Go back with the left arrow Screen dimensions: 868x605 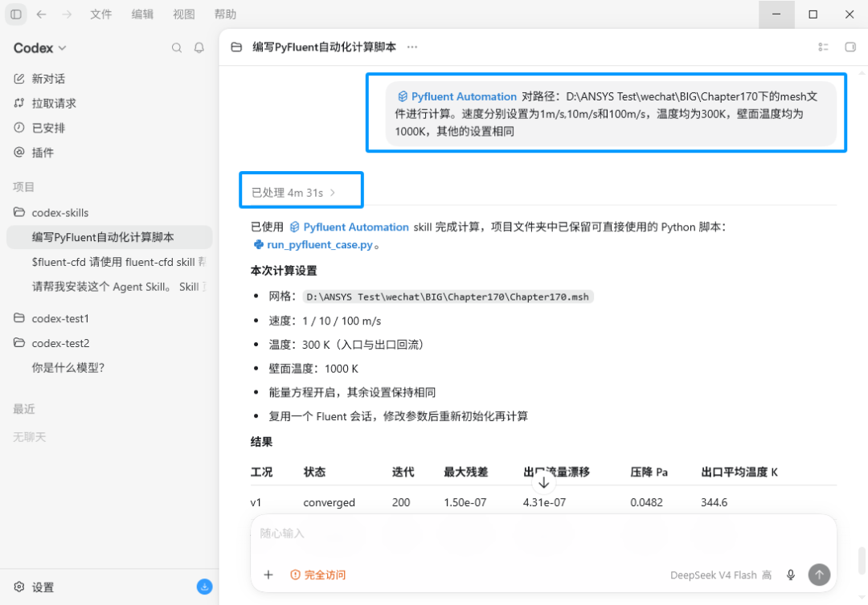(42, 14)
